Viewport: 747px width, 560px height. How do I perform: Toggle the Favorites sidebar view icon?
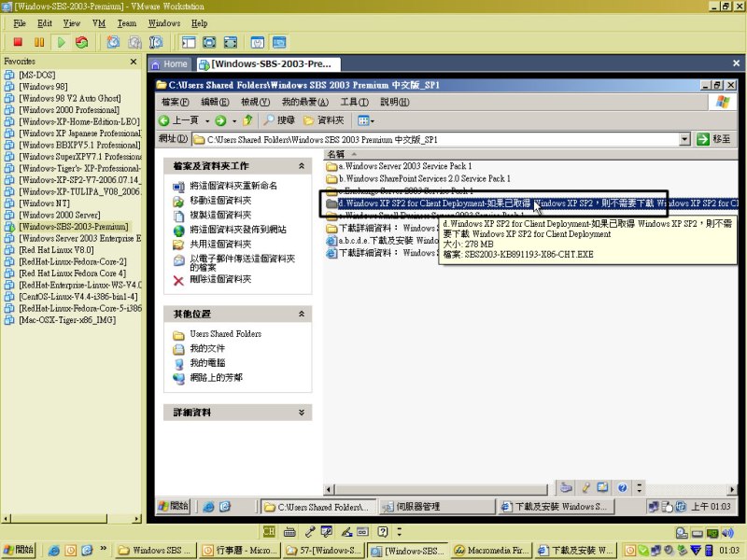tap(189, 42)
